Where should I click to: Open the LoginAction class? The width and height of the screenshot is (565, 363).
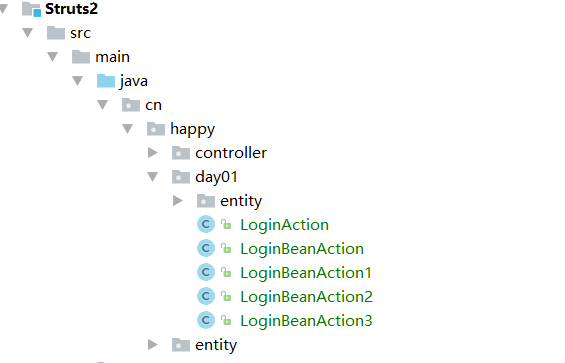(284, 225)
